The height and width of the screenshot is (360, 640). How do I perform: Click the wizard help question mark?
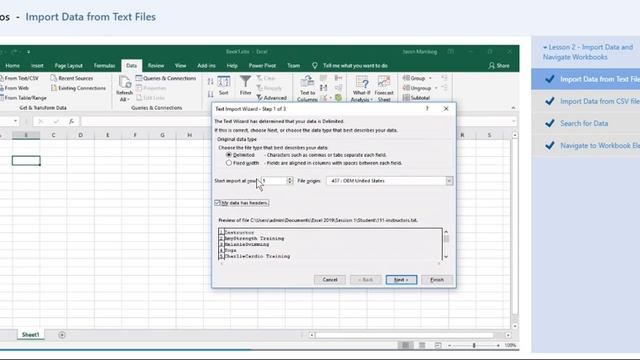[427, 109]
